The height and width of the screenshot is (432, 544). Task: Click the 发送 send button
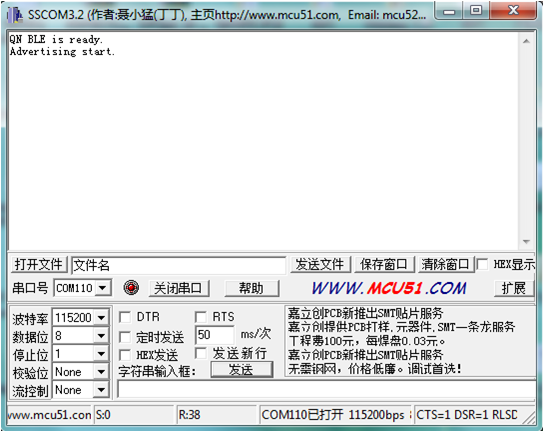pos(241,370)
